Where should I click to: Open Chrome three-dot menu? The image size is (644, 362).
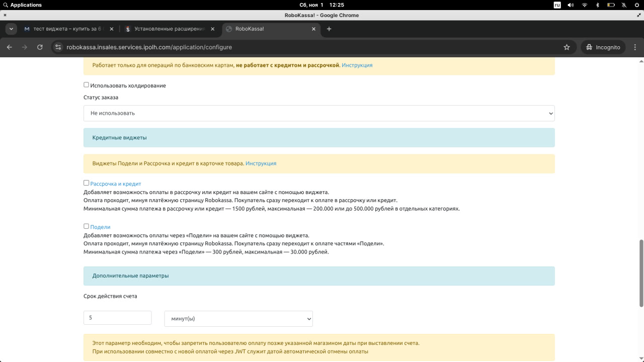coord(635,47)
